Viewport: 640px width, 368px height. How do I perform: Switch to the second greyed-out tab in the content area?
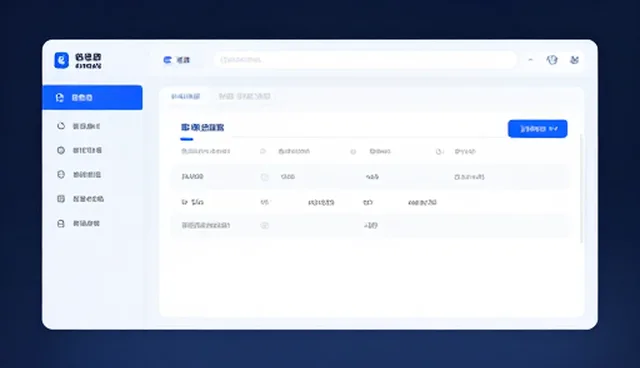point(244,96)
